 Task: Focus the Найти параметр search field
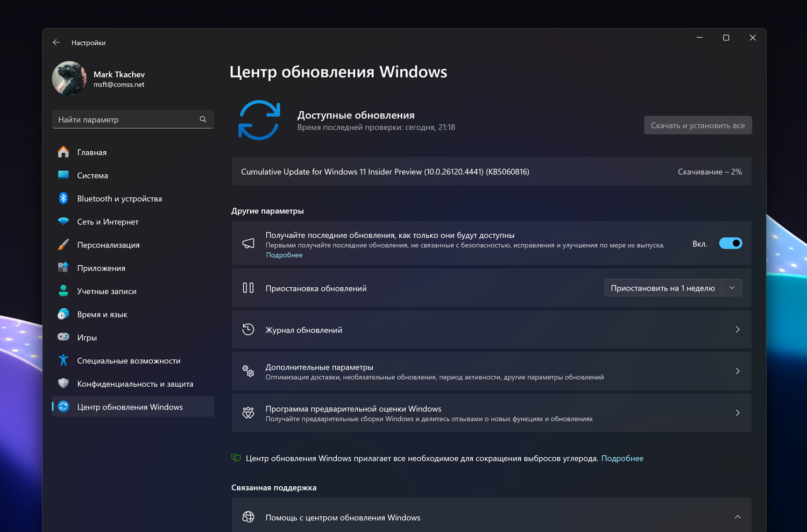click(x=133, y=119)
